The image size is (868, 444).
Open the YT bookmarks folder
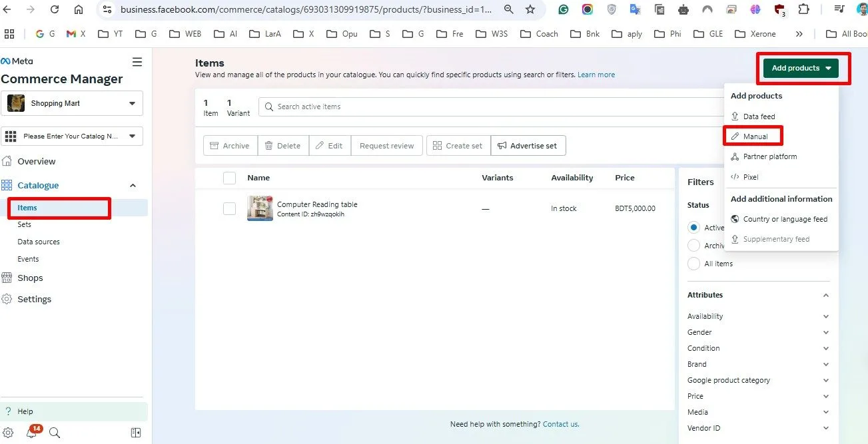111,34
